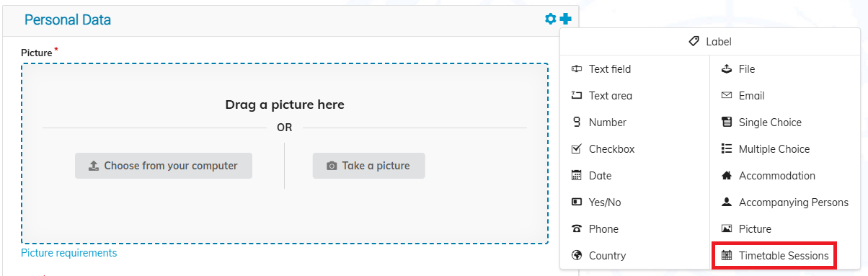This screenshot has width=868, height=276.
Task: Open the Picture requirements link
Action: (x=69, y=253)
